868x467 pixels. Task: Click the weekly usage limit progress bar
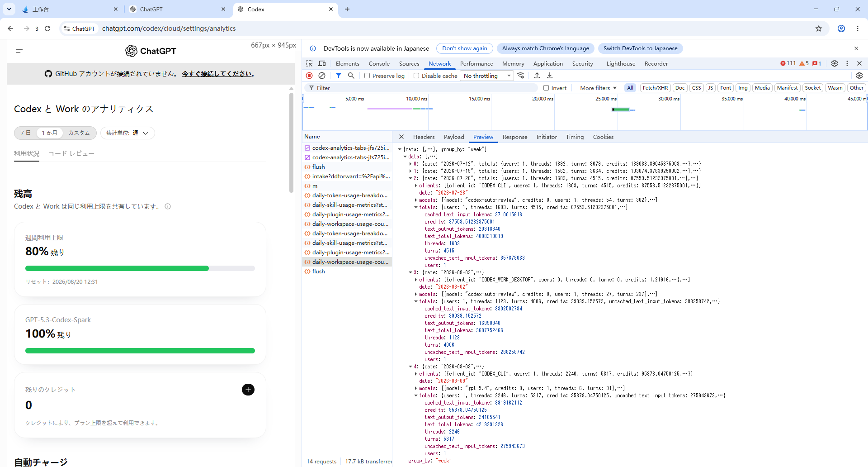140,268
